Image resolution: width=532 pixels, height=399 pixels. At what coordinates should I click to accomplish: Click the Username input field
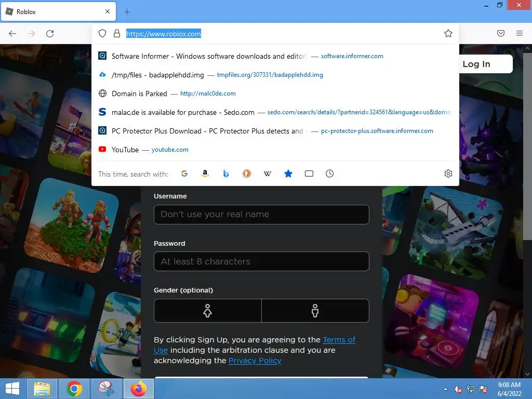click(261, 215)
